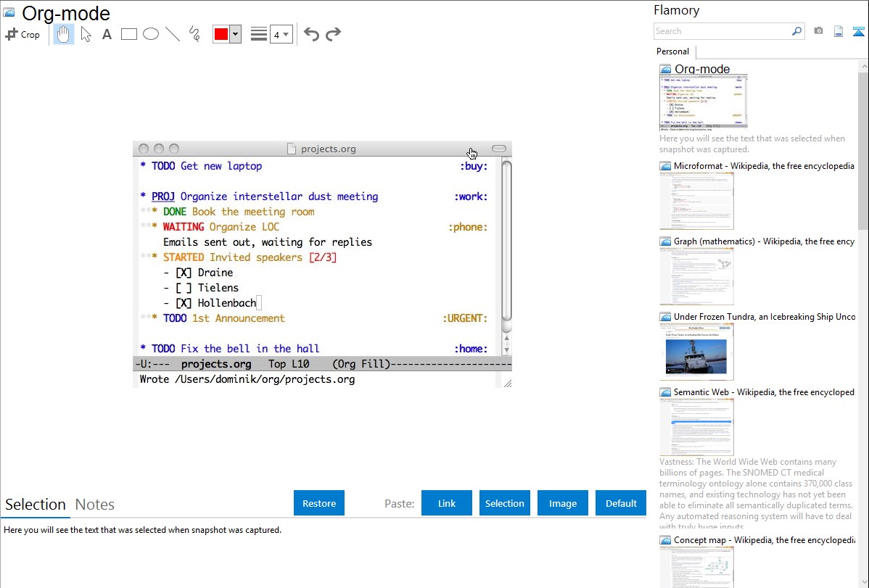Open the Selection tab
869x588 pixels.
36,505
